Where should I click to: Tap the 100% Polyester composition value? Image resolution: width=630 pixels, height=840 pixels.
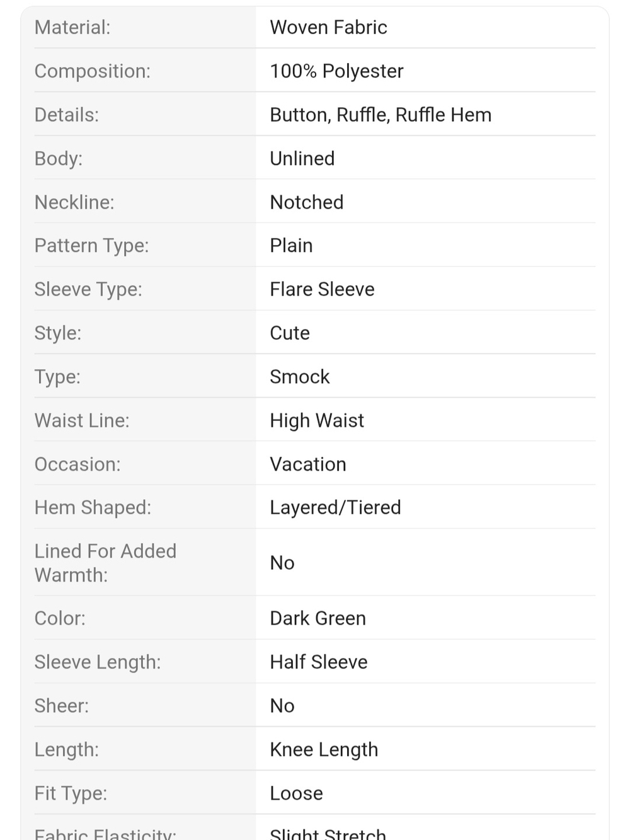(336, 71)
